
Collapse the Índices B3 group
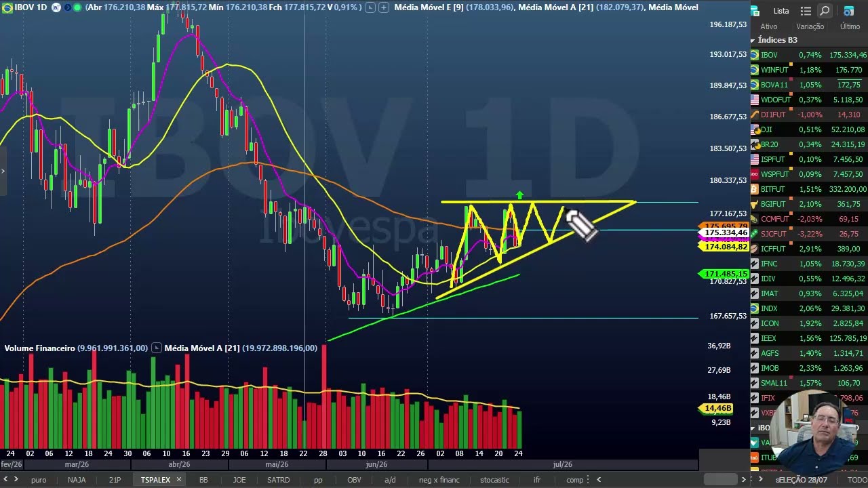coord(753,41)
